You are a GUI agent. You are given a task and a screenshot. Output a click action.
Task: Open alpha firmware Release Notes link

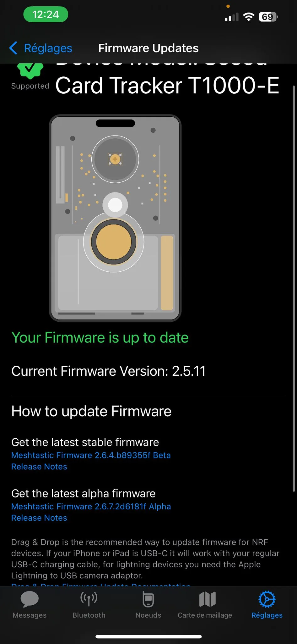[x=39, y=518]
